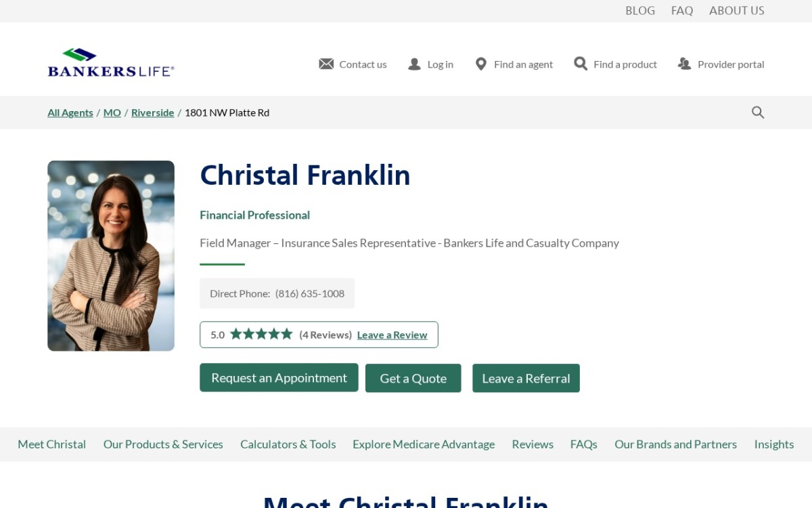Click the Christal Franklin heading
Image resolution: width=812 pixels, height=508 pixels.
(305, 175)
